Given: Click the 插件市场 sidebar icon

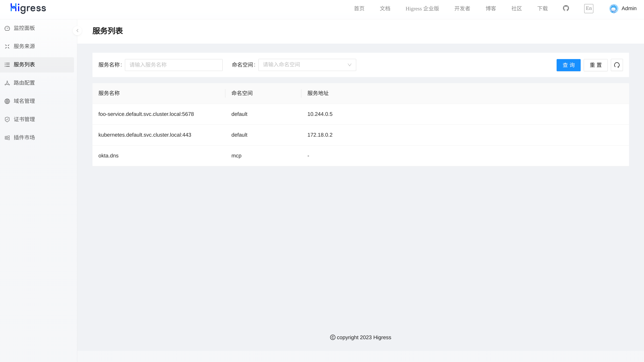Looking at the screenshot, I should click(7, 138).
